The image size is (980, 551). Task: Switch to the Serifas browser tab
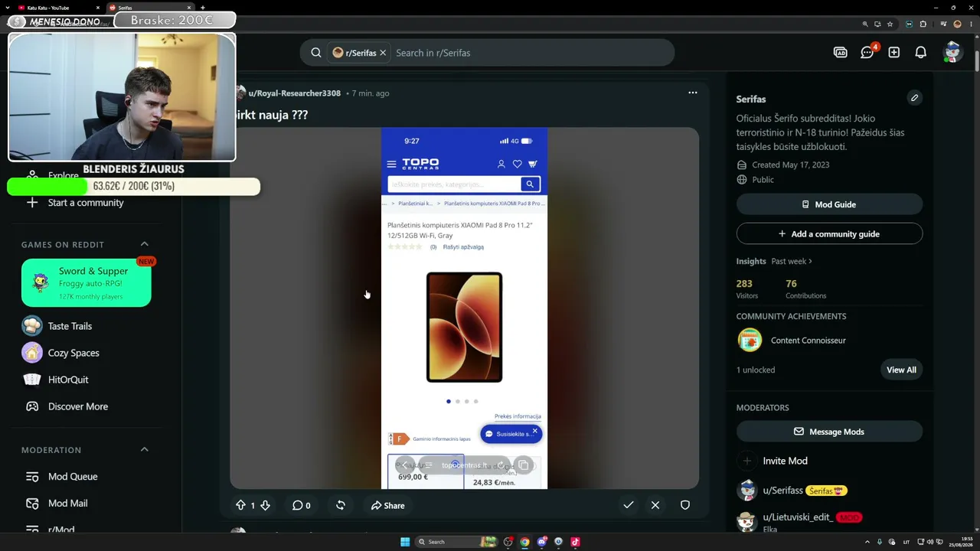(149, 8)
